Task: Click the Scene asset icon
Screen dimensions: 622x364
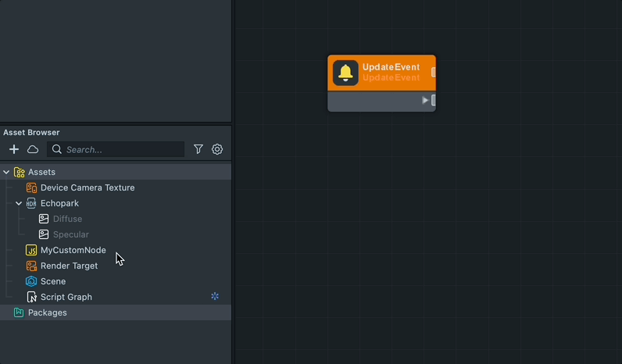Action: pyautogui.click(x=31, y=281)
